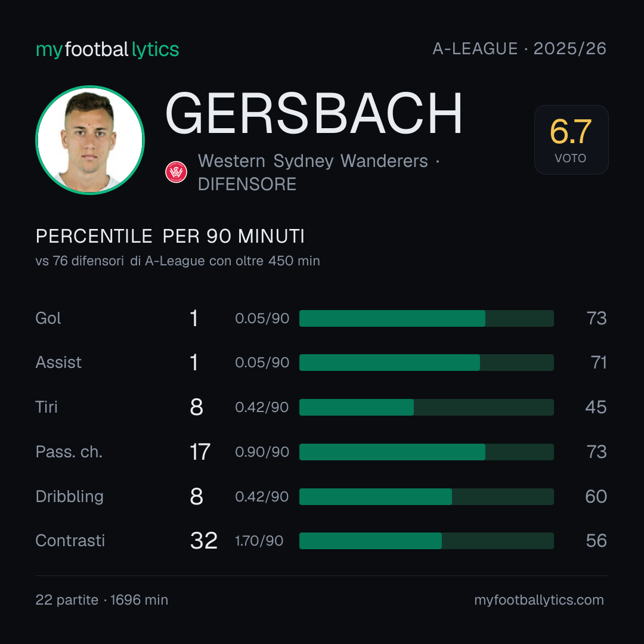644x644 pixels.
Task: Select the 6.7 Voto rating badge
Action: click(571, 140)
